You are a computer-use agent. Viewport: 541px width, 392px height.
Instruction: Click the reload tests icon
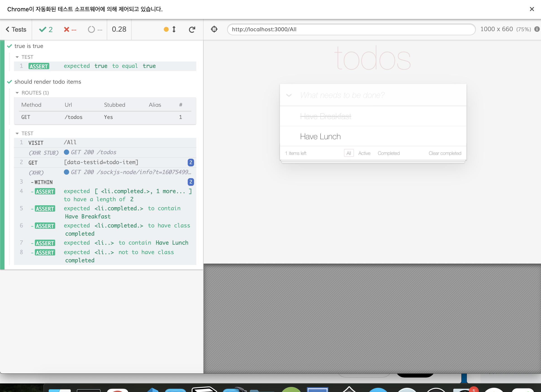click(x=192, y=29)
